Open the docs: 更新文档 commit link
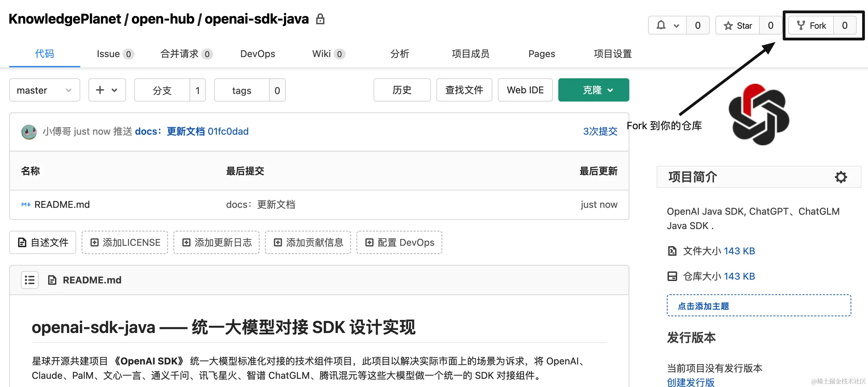Image resolution: width=868 pixels, height=387 pixels. 170,131
